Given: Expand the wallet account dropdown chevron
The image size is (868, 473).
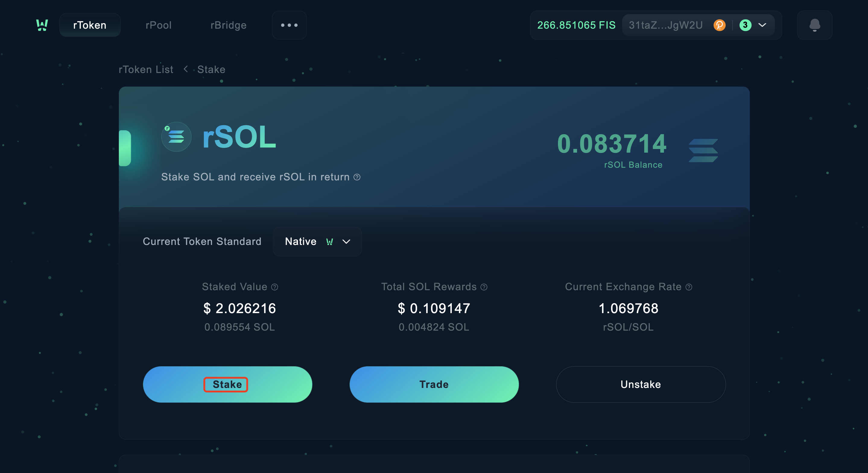Looking at the screenshot, I should 762,25.
